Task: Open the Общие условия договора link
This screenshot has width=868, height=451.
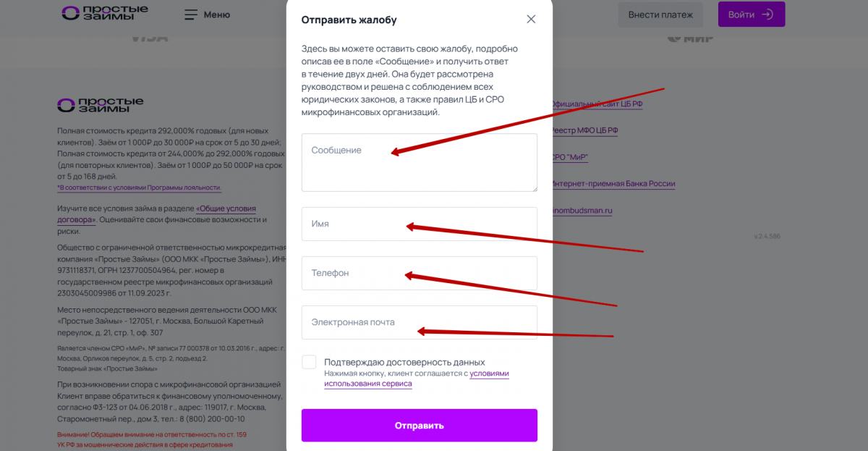Action: click(226, 208)
